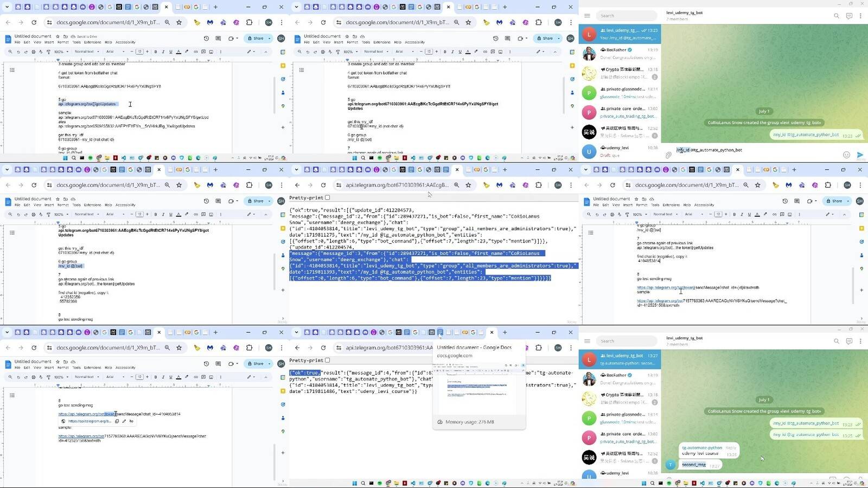Open three-dot options in Telegram window with drafted message
Screen dimensions: 868x488
(x=861, y=16)
